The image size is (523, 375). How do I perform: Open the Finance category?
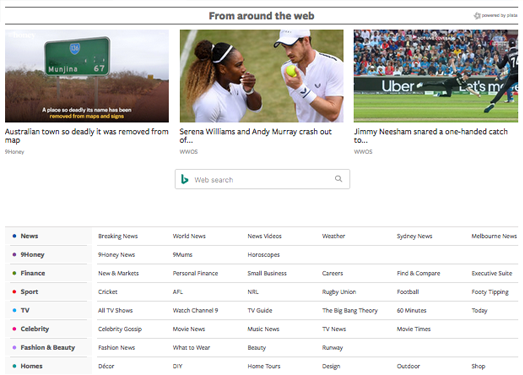pyautogui.click(x=33, y=273)
